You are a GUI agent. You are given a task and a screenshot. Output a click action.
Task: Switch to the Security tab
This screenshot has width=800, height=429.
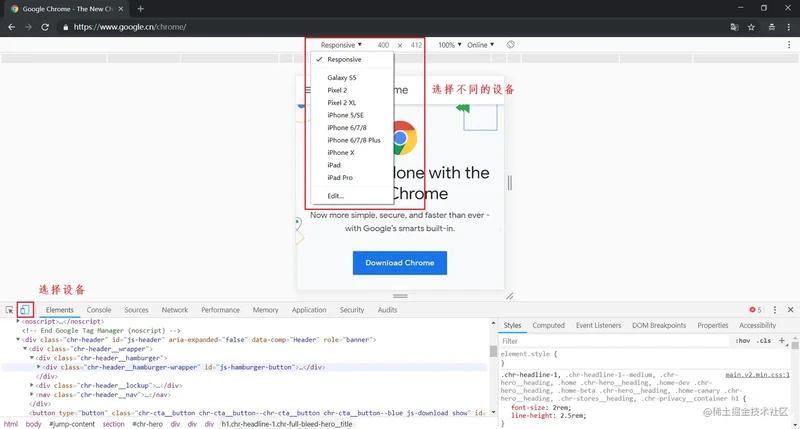pos(352,310)
